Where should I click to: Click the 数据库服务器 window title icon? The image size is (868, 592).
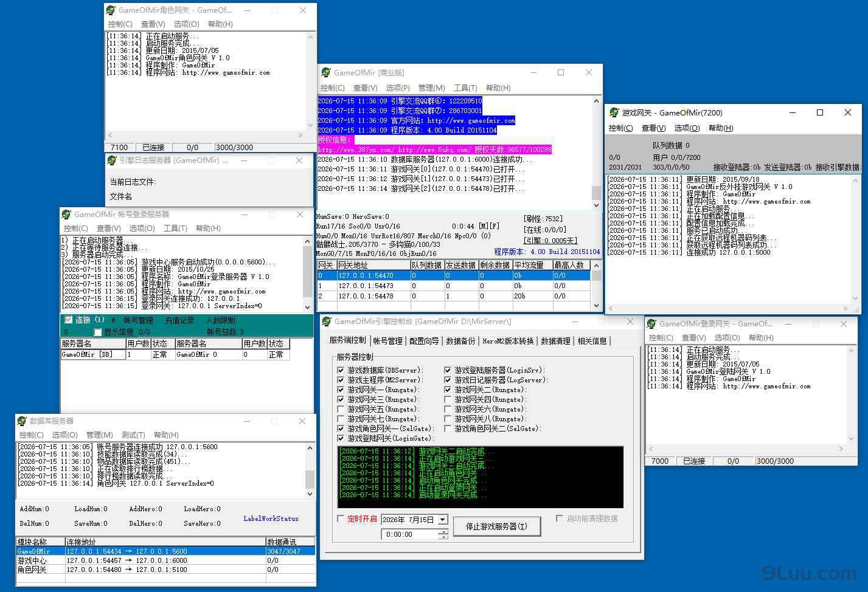(x=23, y=421)
